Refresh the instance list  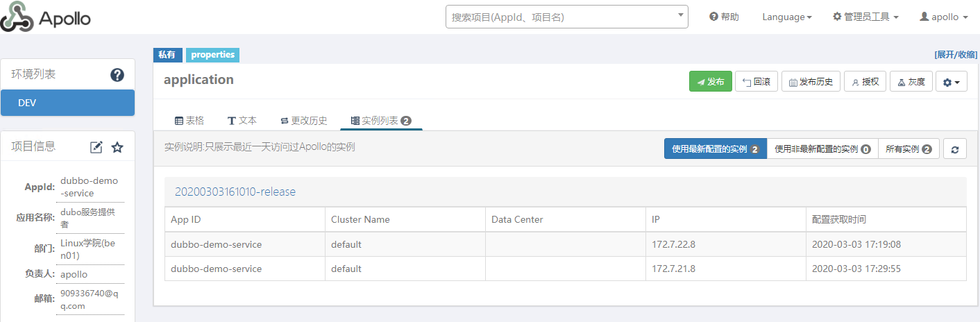point(955,149)
